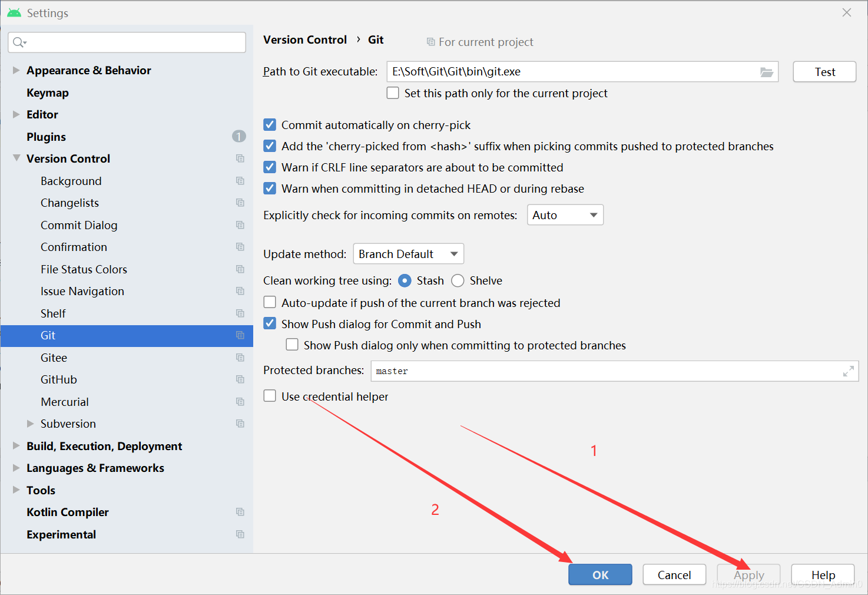The height and width of the screenshot is (595, 868).
Task: Click the screen icon beside Git entry
Action: (x=240, y=335)
